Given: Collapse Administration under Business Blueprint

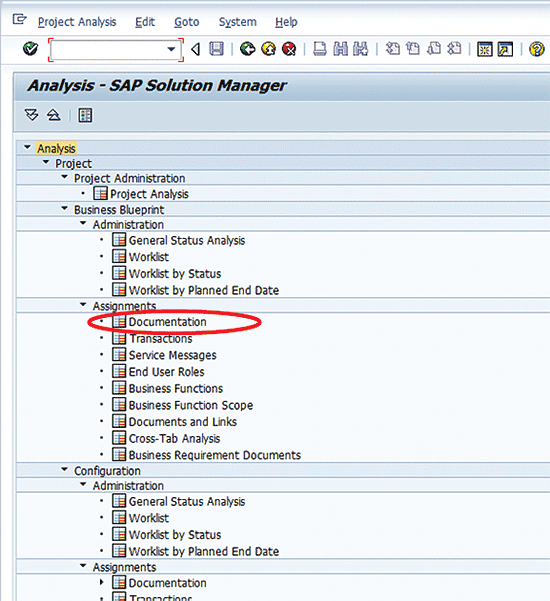Looking at the screenshot, I should point(83,223).
